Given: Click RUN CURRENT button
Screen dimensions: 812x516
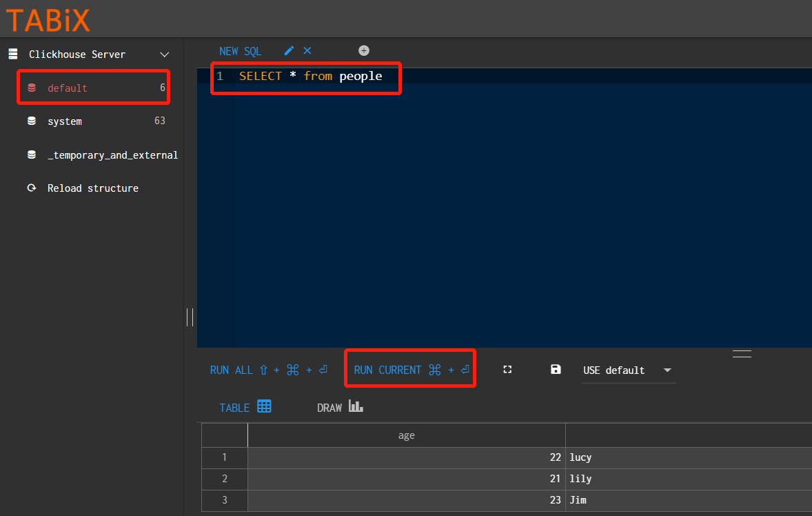Looking at the screenshot, I should coord(412,370).
